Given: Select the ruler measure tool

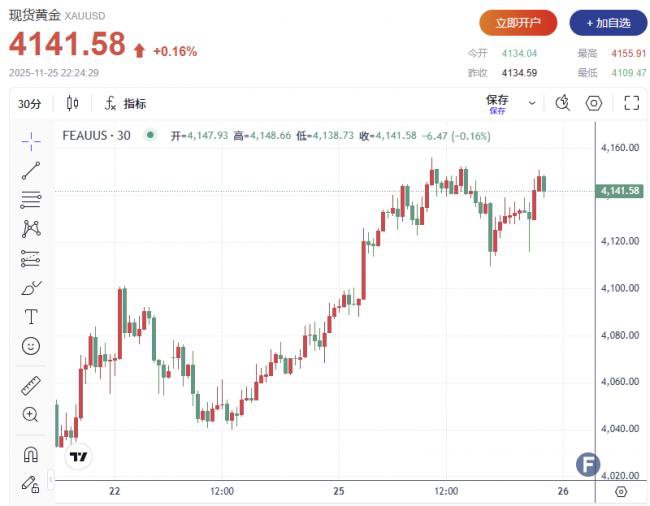Looking at the screenshot, I should (x=30, y=385).
